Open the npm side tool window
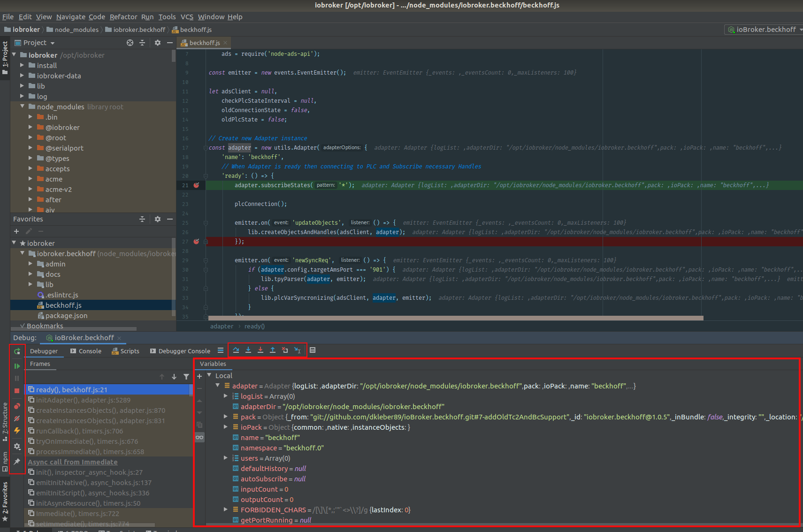 click(5, 461)
